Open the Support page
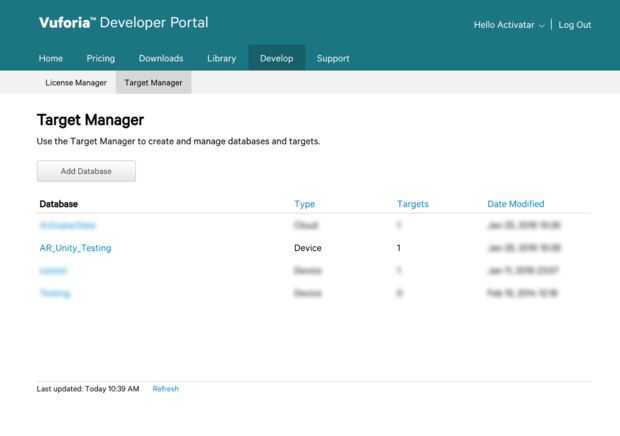This screenshot has height=436, width=620. (x=333, y=59)
